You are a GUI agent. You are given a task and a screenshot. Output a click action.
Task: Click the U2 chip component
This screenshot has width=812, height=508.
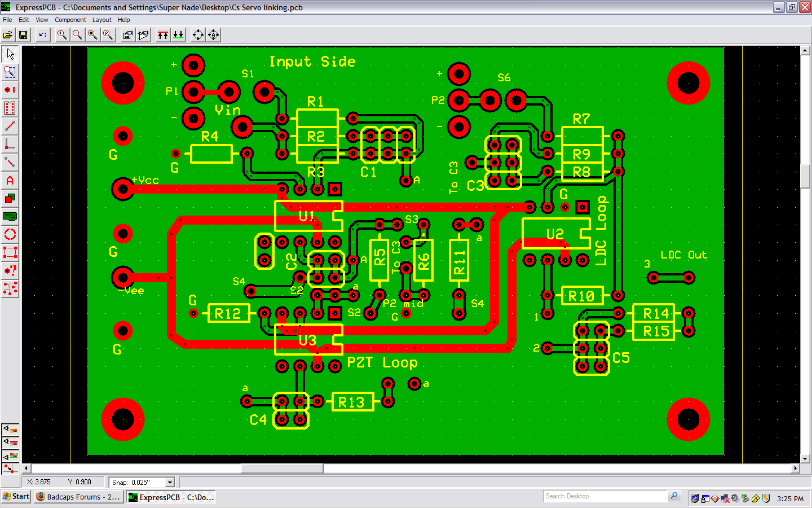point(556,234)
